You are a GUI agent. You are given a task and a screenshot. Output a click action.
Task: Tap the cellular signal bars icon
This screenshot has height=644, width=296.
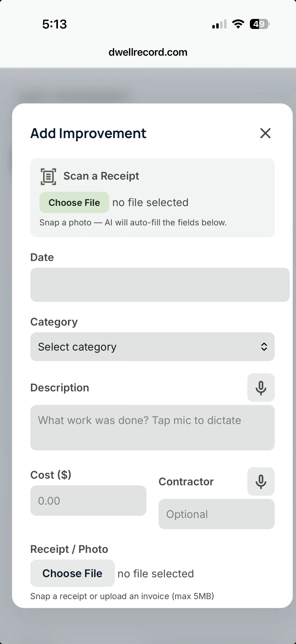219,24
